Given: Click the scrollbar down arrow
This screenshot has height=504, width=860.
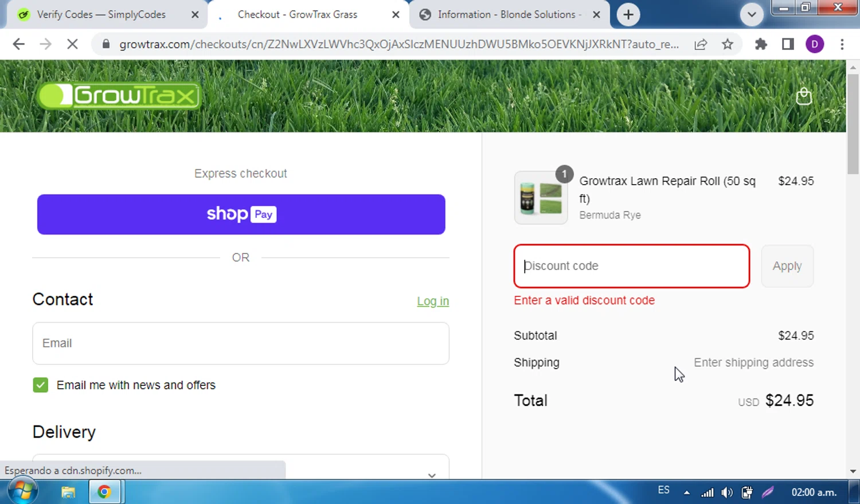Looking at the screenshot, I should pyautogui.click(x=853, y=471).
